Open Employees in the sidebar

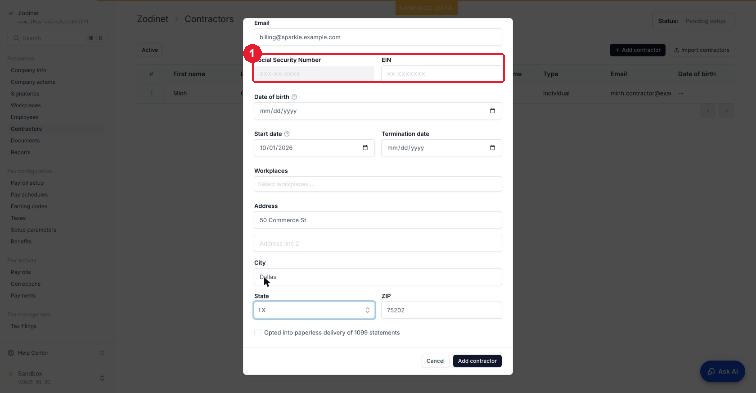(24, 117)
